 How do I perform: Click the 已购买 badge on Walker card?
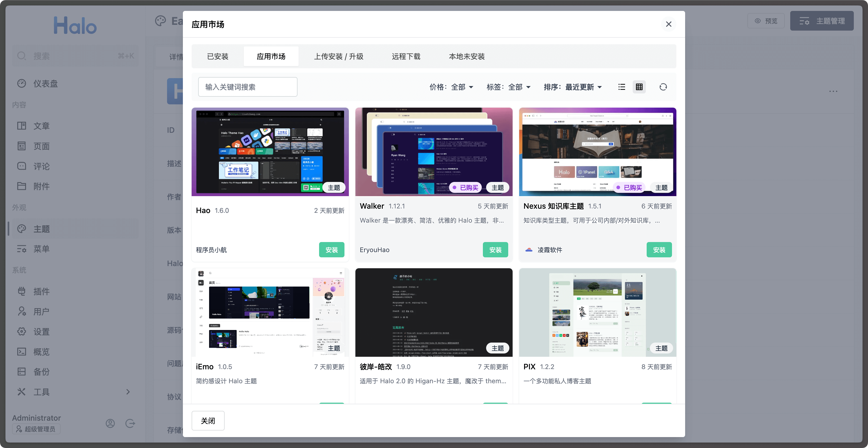(x=466, y=187)
